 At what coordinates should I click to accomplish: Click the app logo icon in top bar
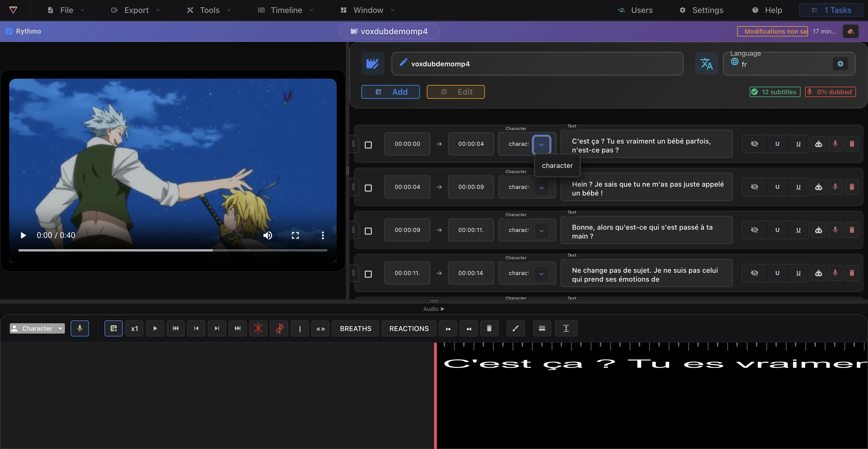[13, 10]
